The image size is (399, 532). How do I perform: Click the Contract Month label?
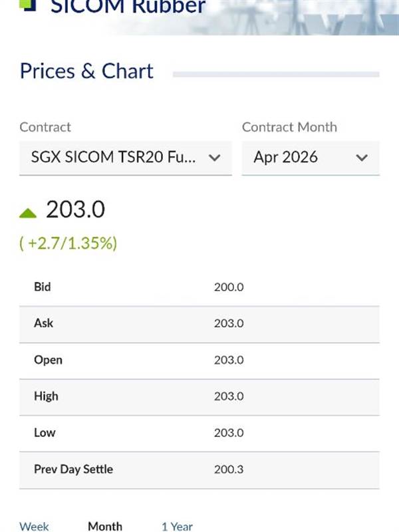pos(289,127)
